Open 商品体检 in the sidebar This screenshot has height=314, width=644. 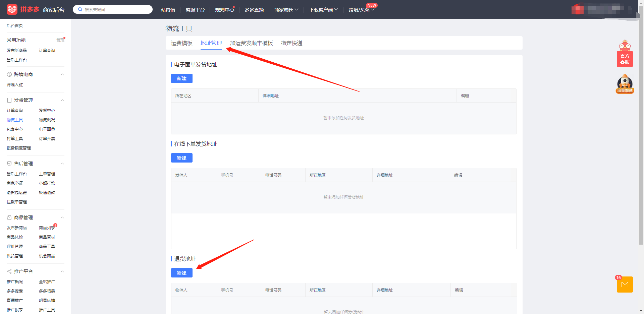click(x=15, y=237)
